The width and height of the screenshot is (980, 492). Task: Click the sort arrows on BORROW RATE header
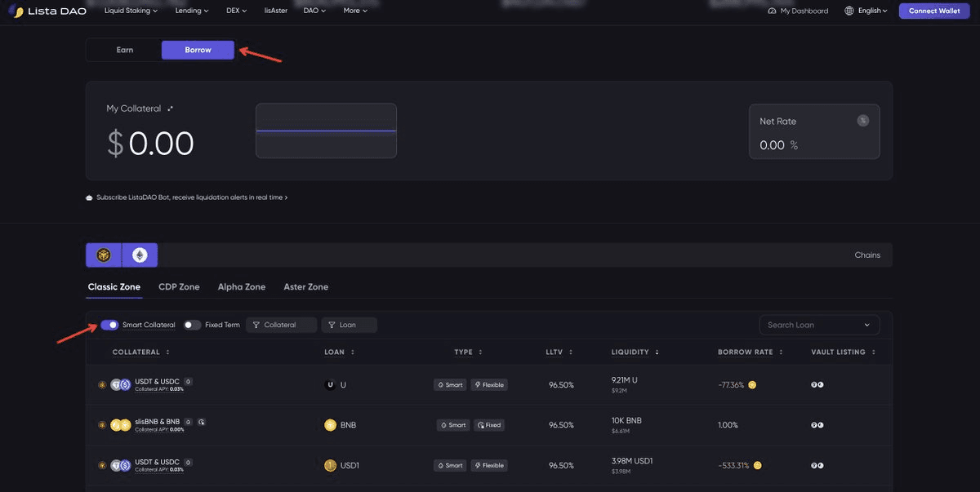pyautogui.click(x=782, y=352)
